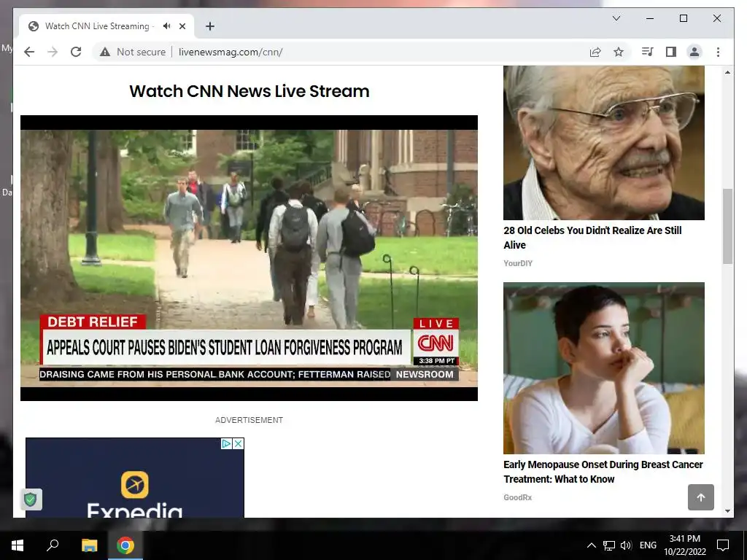The image size is (747, 560).
Task: Click the Watch CNN News Live Stream heading
Action: 249,91
